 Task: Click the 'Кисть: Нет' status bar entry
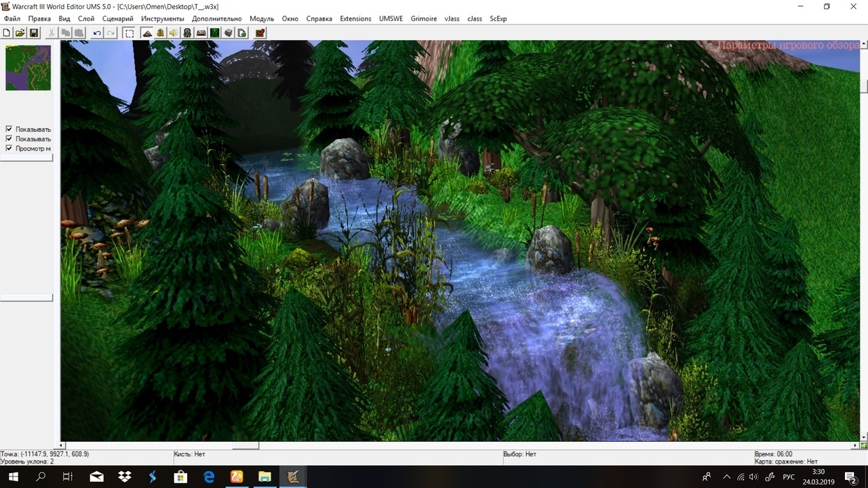click(190, 454)
